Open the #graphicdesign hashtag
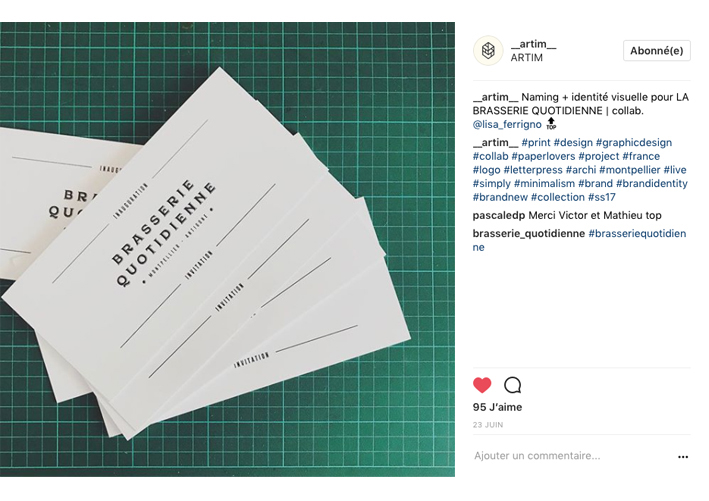 point(633,142)
